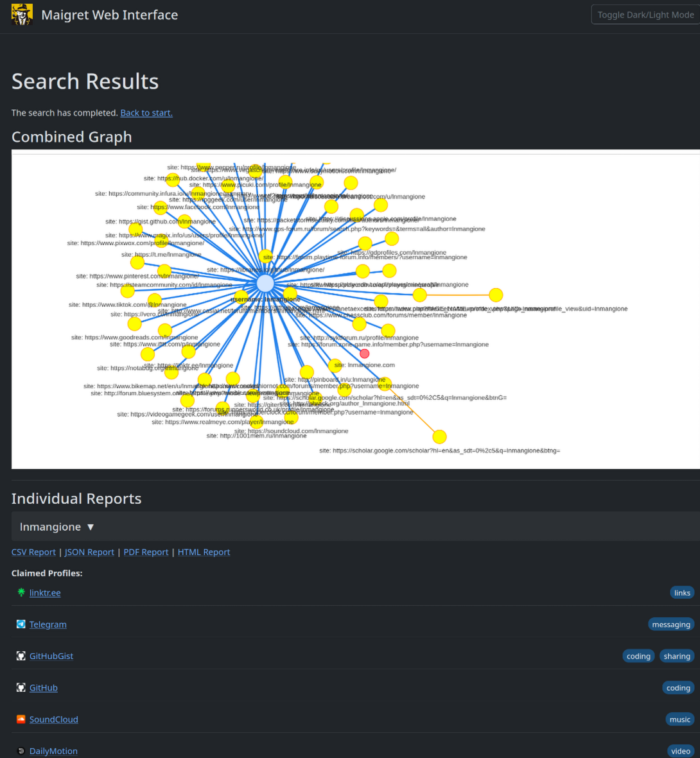
Task: Click the GitHub icon
Action: coord(21,687)
